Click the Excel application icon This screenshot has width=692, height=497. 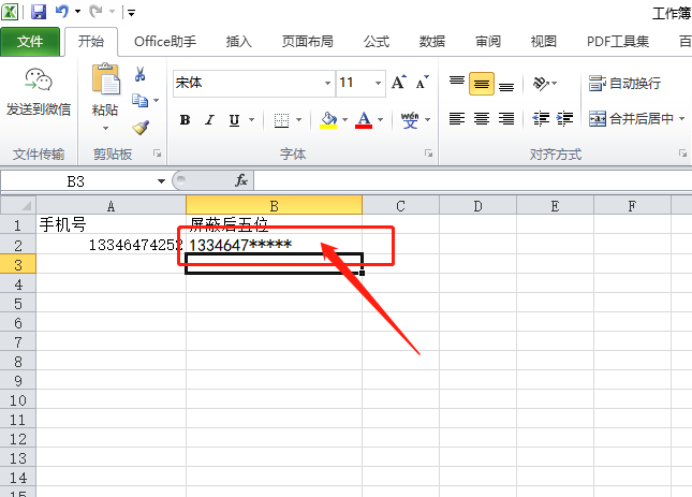click(x=9, y=12)
